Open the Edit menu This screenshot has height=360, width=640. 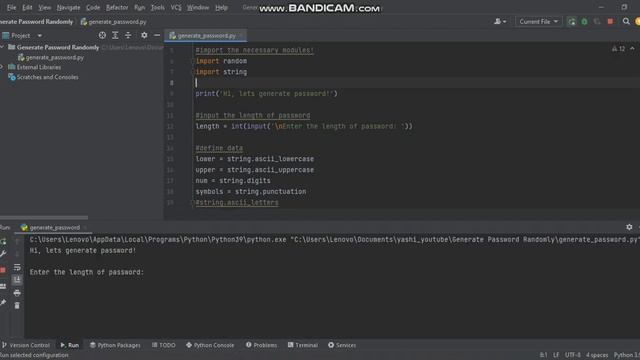[27, 7]
